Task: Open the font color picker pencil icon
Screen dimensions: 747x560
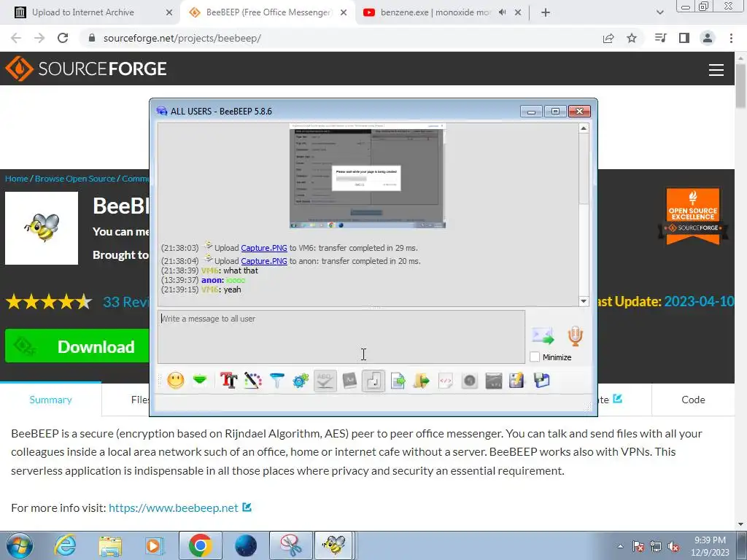Action: [x=253, y=381]
